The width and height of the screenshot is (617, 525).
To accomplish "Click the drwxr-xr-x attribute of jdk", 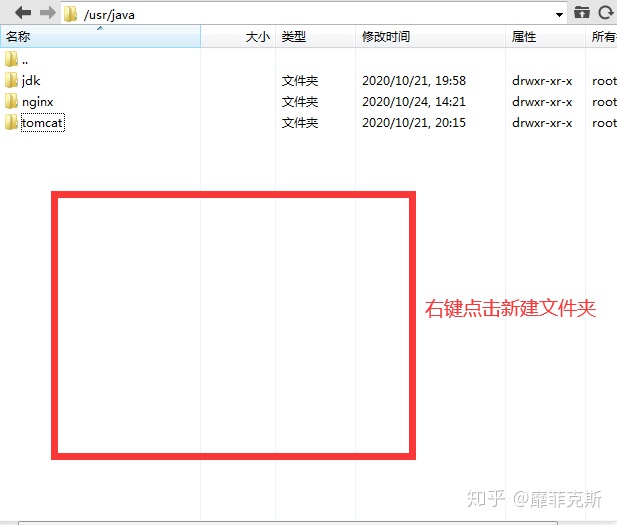I will click(542, 81).
